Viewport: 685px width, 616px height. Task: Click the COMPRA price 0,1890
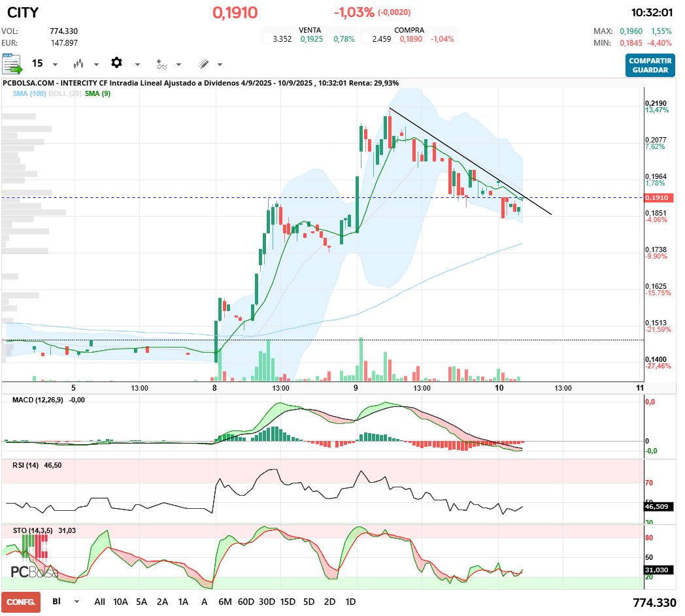tap(411, 39)
